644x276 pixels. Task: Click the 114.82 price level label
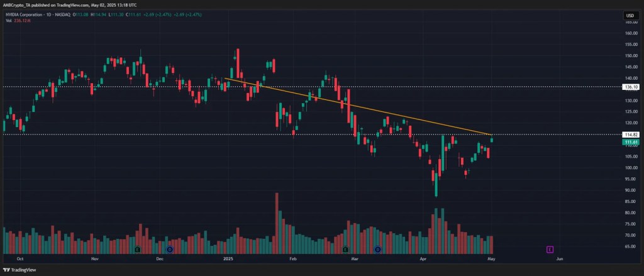coord(630,135)
